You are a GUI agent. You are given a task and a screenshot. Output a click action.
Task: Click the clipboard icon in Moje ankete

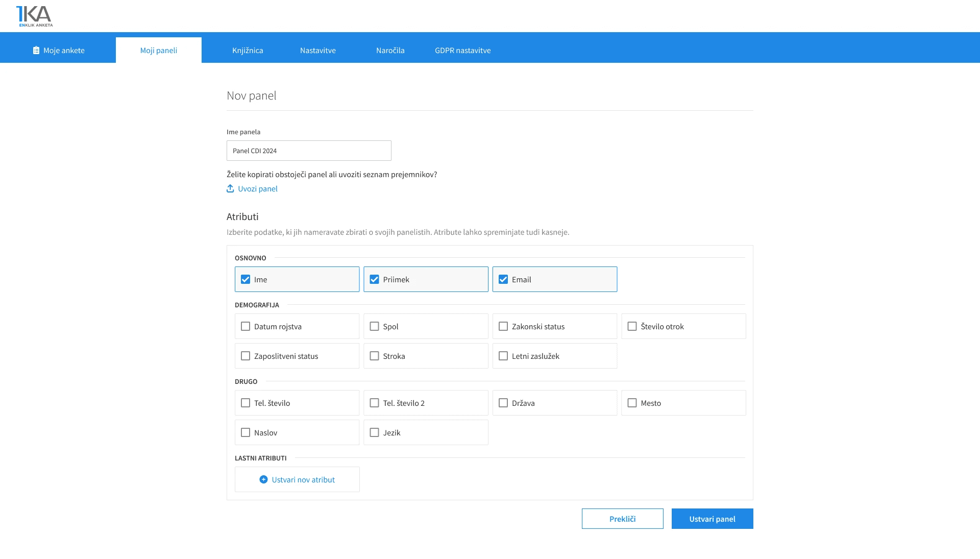[x=36, y=50]
